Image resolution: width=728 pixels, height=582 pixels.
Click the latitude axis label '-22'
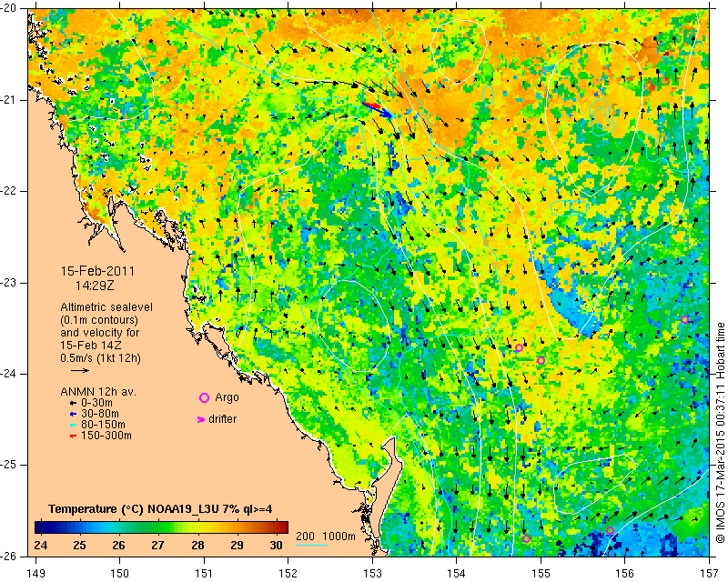coord(9,191)
